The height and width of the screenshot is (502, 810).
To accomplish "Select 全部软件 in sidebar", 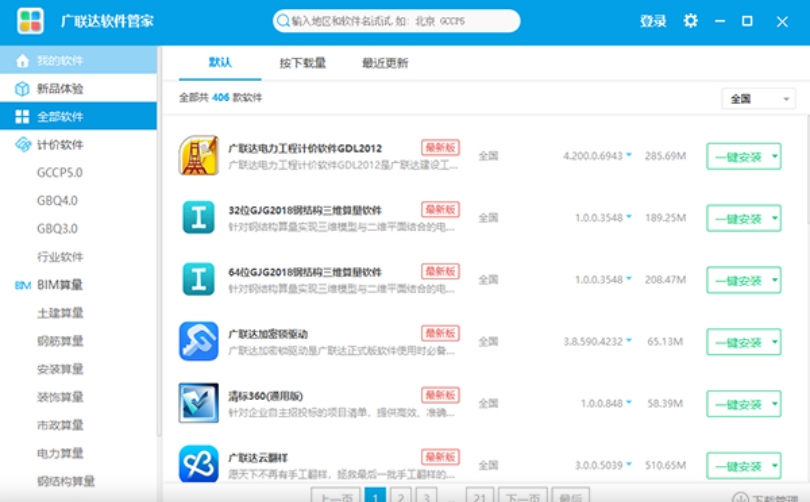I will pyautogui.click(x=79, y=116).
